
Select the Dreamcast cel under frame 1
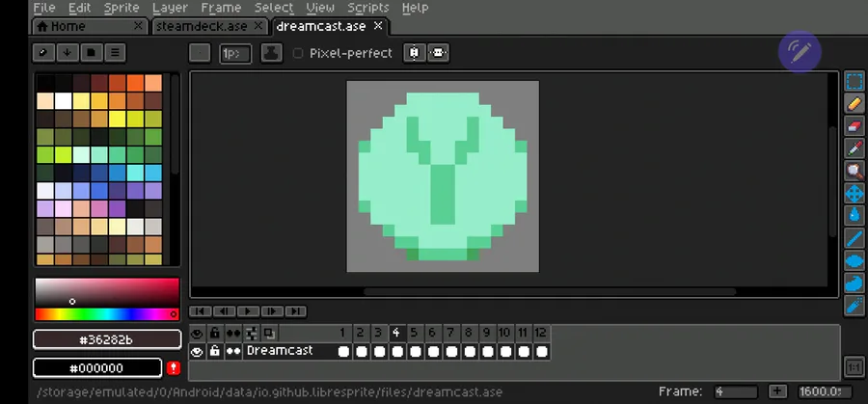343,351
